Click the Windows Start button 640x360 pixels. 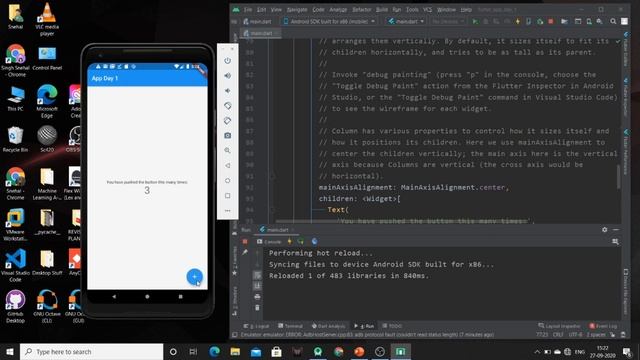(10, 351)
